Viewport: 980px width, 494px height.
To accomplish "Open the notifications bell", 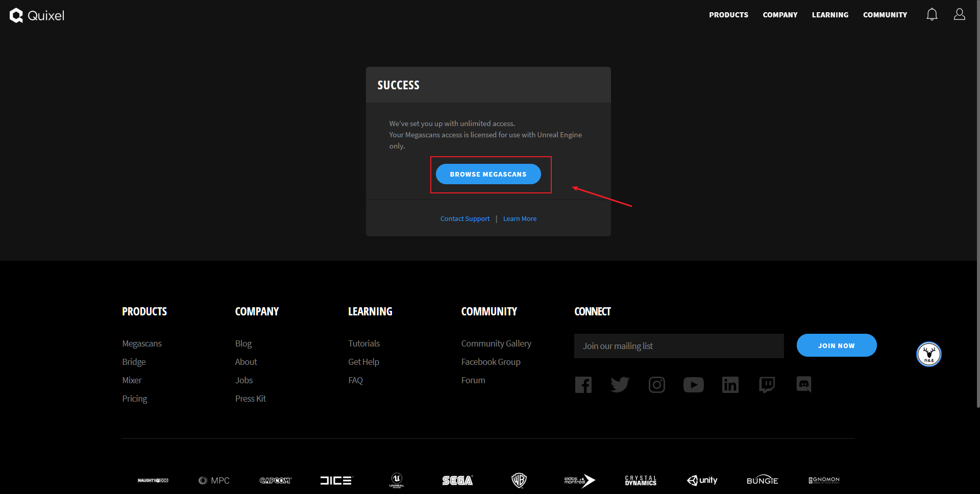I will pyautogui.click(x=932, y=15).
